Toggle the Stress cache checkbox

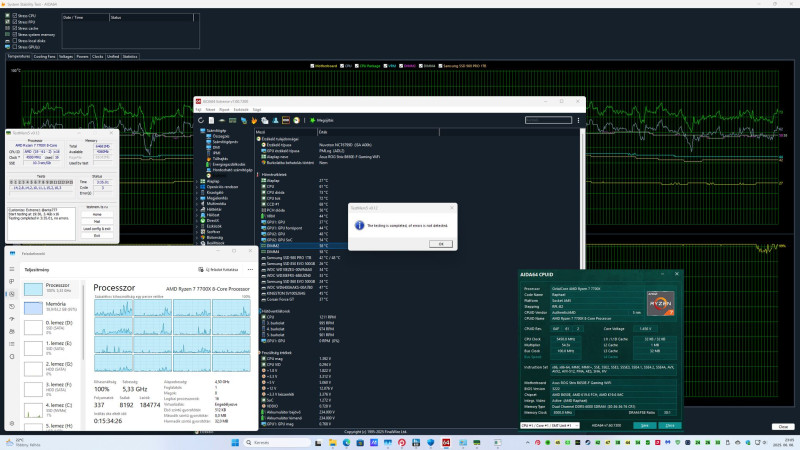[15, 28]
